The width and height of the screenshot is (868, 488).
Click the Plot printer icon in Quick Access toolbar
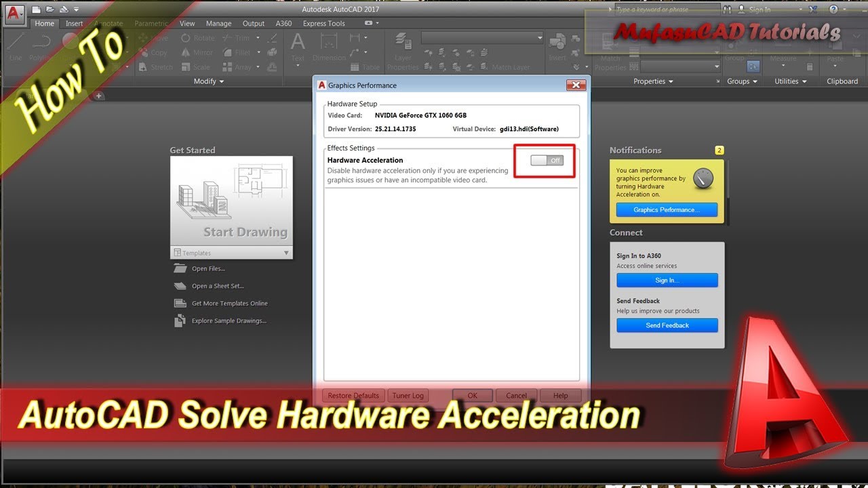click(63, 9)
